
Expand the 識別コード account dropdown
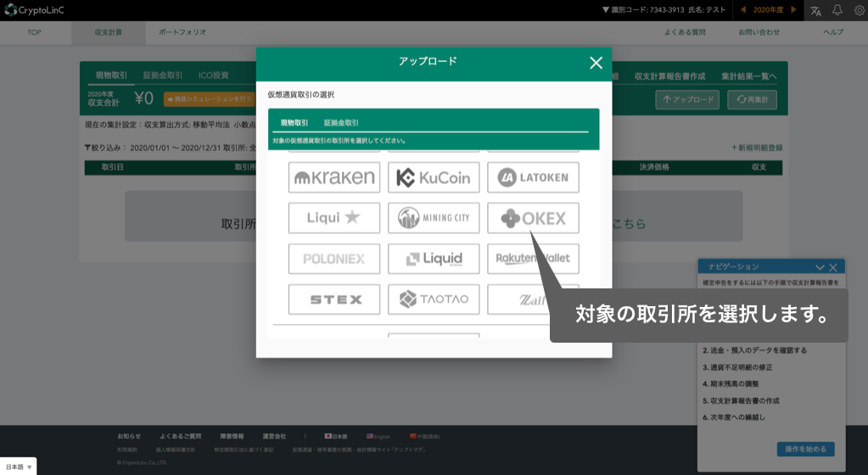coord(664,10)
